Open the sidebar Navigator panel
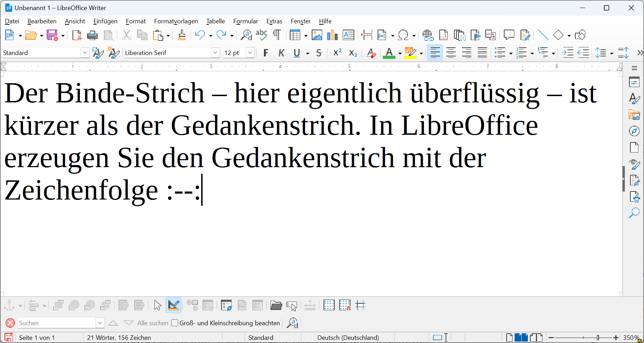The width and height of the screenshot is (644, 343). [x=634, y=131]
